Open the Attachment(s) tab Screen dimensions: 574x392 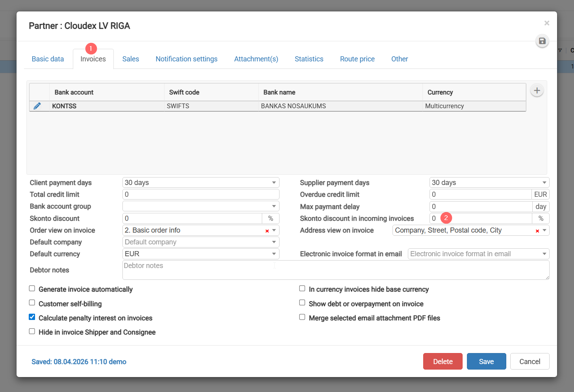coord(256,59)
